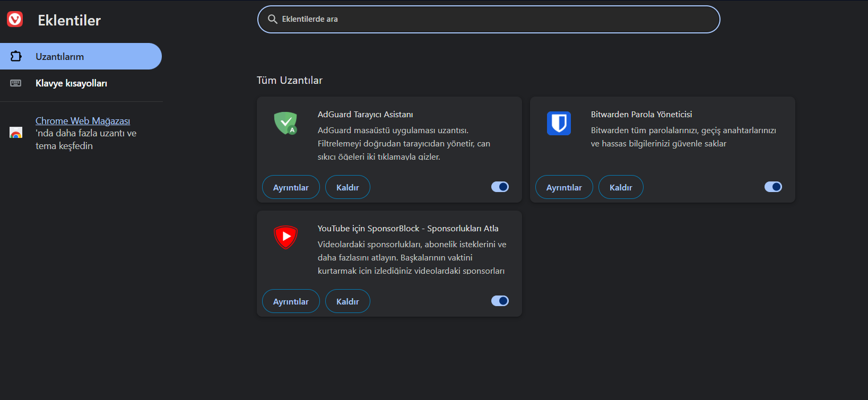Click the Tüm Uzantılar heading
Image resolution: width=868 pixels, height=400 pixels.
point(290,80)
